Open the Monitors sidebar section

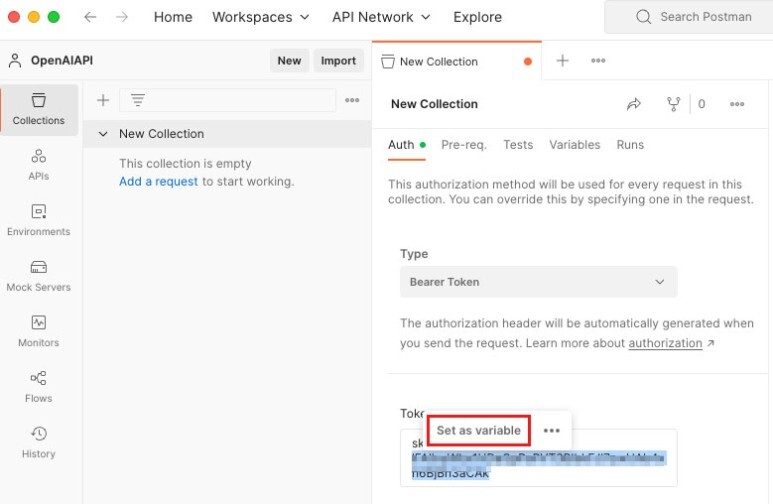(x=38, y=331)
